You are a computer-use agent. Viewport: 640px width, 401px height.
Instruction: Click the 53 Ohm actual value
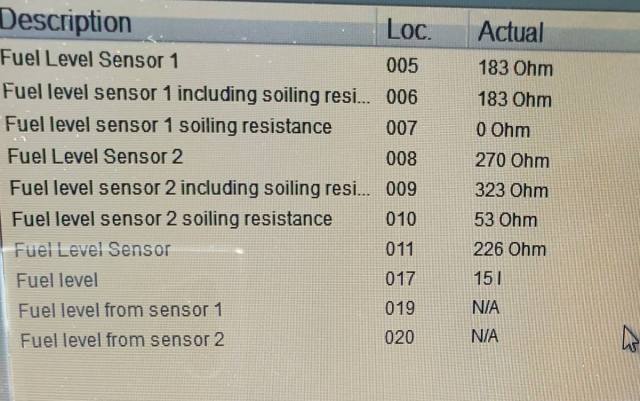pos(507,221)
